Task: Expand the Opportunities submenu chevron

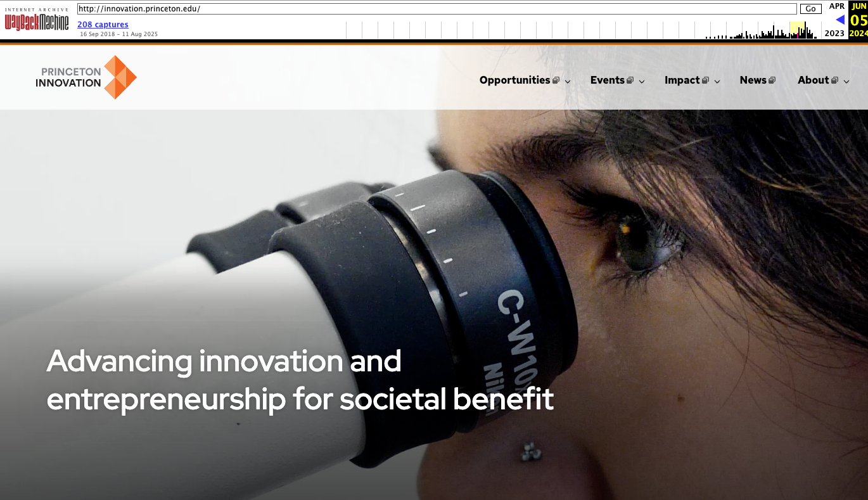Action: tap(568, 81)
